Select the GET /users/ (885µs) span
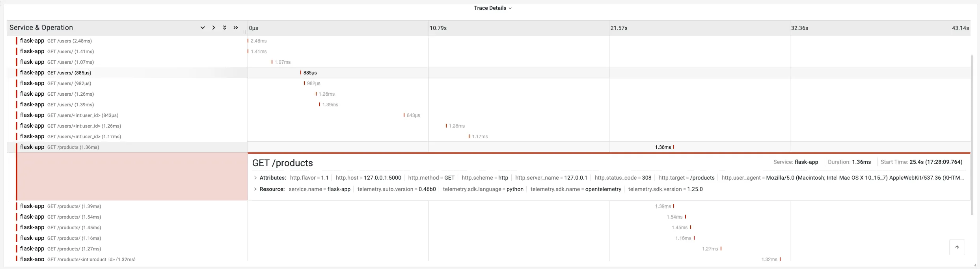Image resolution: width=980 pixels, height=269 pixels. (69, 73)
